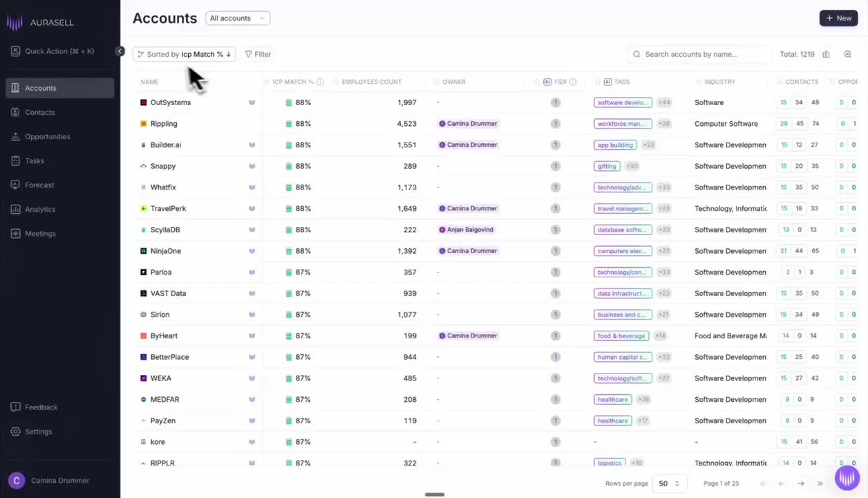Click the purple icon beside WEKA
868x498 pixels.
pos(252,378)
